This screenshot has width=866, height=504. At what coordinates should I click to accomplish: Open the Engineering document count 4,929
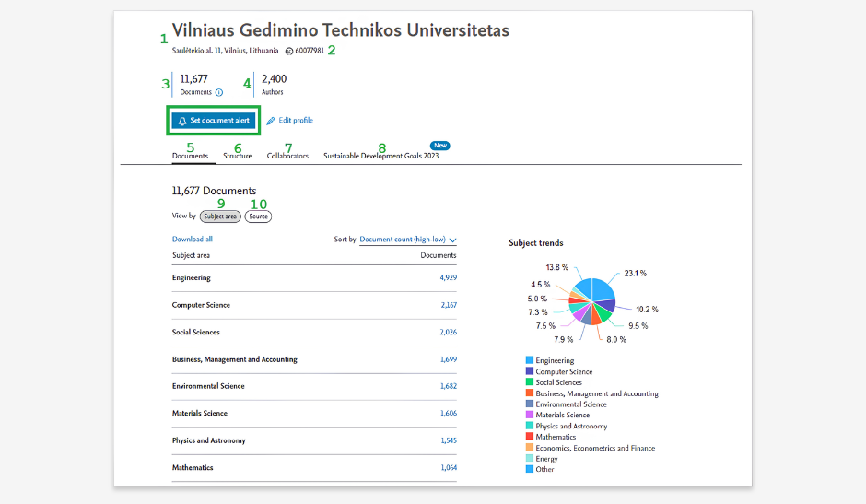click(449, 278)
